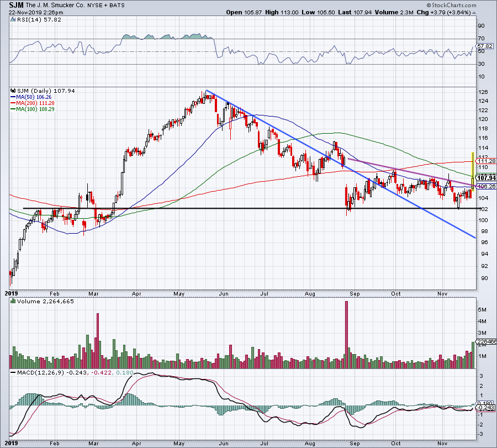This screenshot has width=497, height=448.
Task: Click the 'Sep' label on the price chart axis
Action: [355, 293]
